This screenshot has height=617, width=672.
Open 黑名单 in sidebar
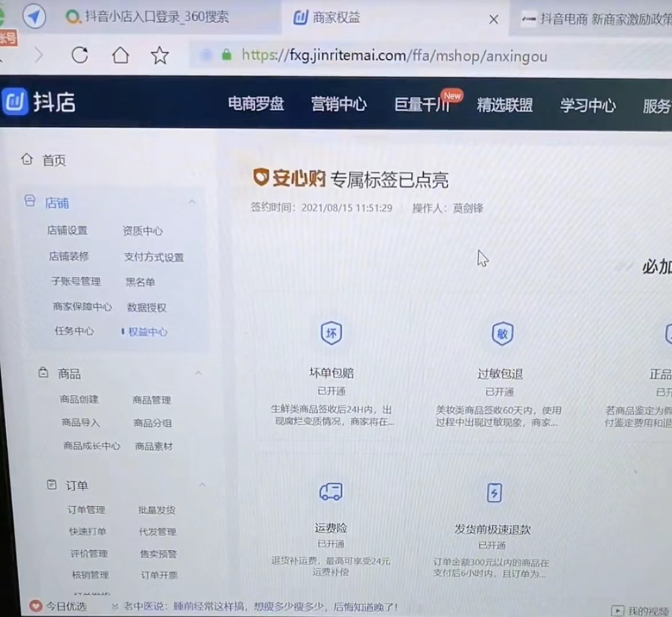coord(140,282)
